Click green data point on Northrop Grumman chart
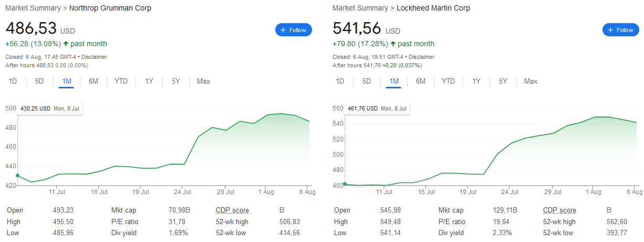644x242 pixels. point(18,176)
